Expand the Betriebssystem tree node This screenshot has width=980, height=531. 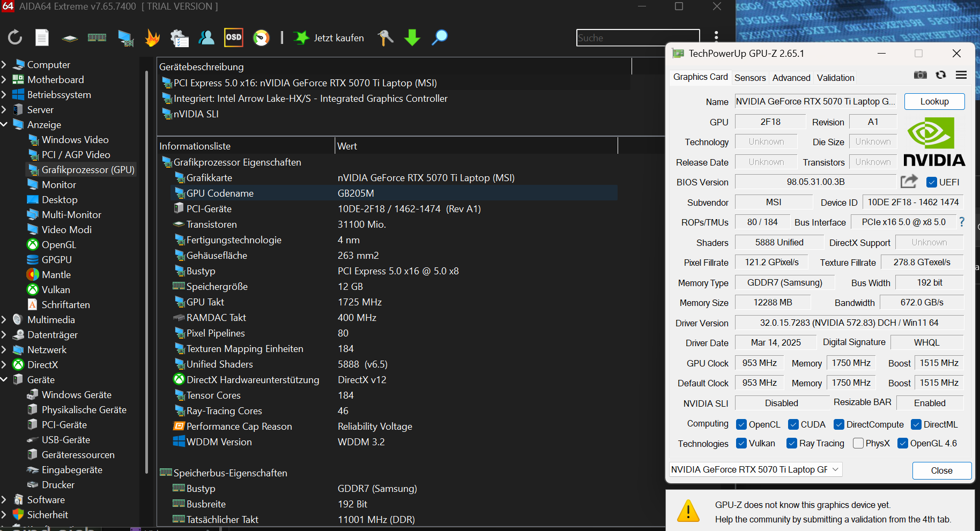tap(4, 94)
